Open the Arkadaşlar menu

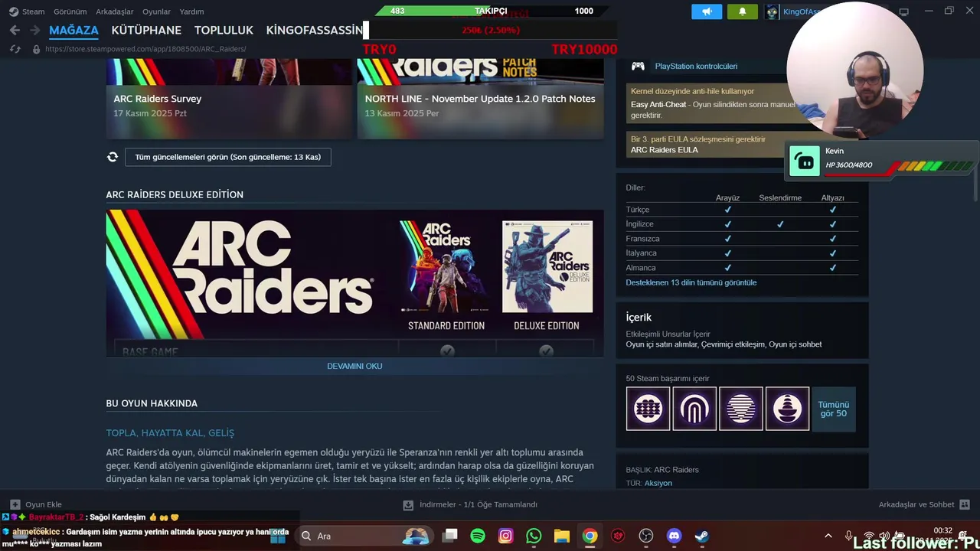(x=115, y=11)
